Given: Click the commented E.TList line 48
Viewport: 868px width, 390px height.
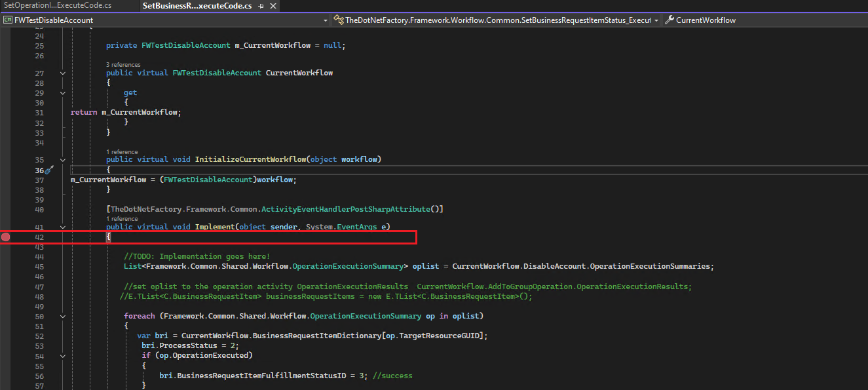Looking at the screenshot, I should (x=326, y=296).
